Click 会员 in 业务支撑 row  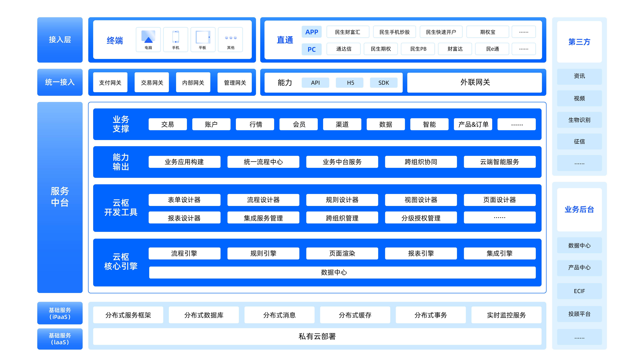click(x=299, y=124)
